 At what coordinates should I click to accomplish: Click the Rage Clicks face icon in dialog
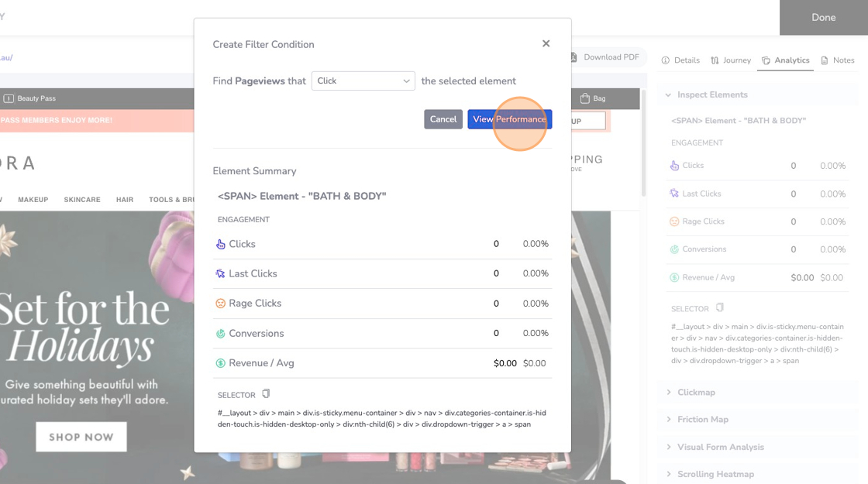coord(221,304)
